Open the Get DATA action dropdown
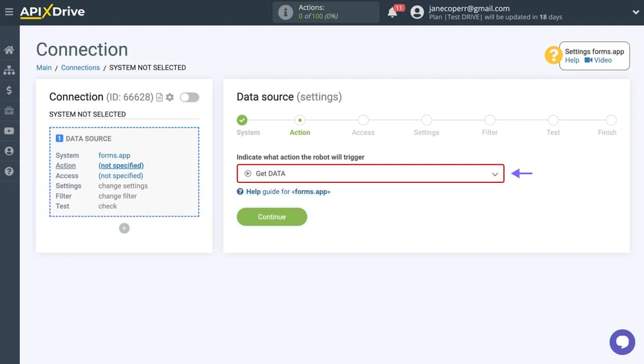Viewport: 644px width, 364px height. click(370, 174)
